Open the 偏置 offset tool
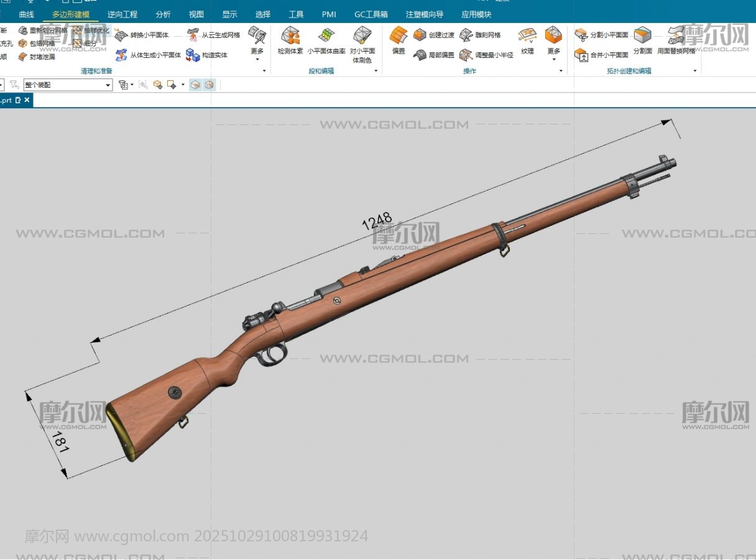The height and width of the screenshot is (560, 756). tap(399, 36)
